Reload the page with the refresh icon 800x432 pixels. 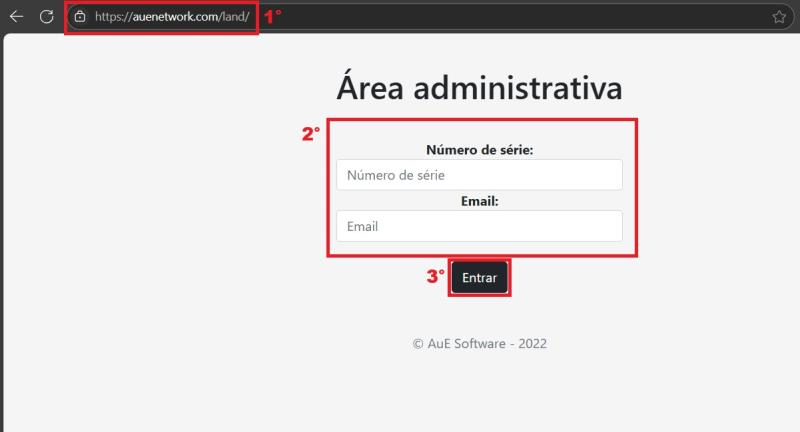click(x=46, y=17)
